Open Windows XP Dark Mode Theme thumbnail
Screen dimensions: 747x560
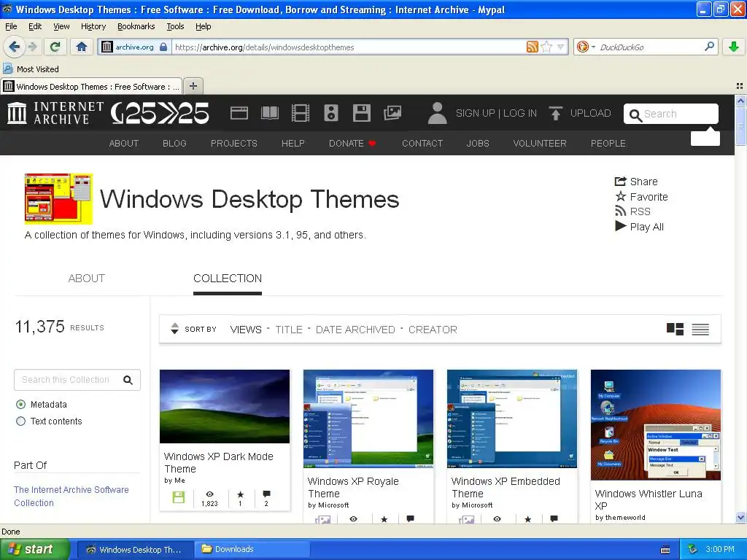coord(225,406)
